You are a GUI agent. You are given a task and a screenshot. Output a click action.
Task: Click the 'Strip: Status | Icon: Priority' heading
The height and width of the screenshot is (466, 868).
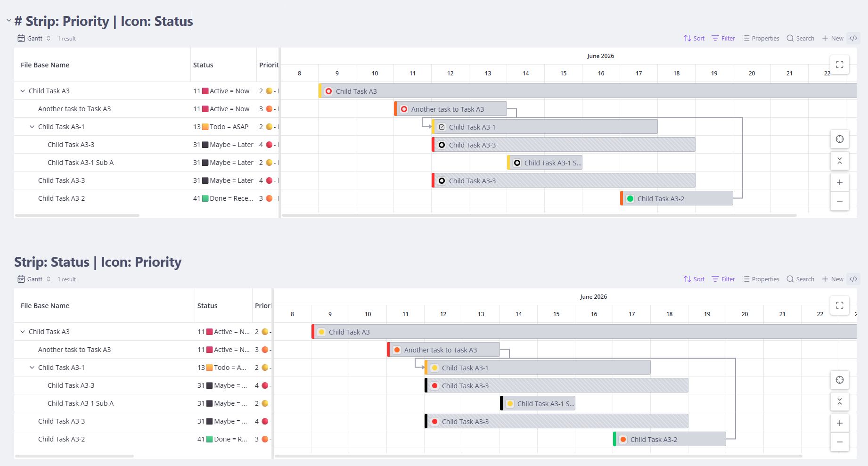(98, 262)
